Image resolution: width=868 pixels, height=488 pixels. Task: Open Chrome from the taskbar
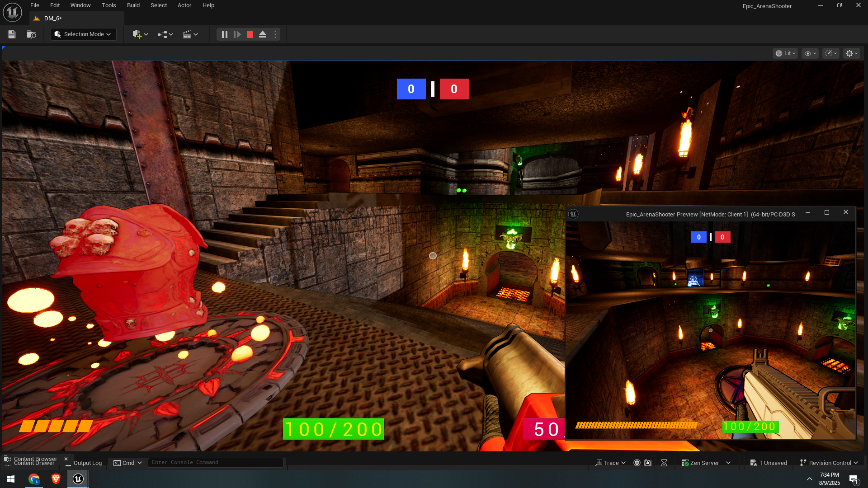pyautogui.click(x=34, y=479)
